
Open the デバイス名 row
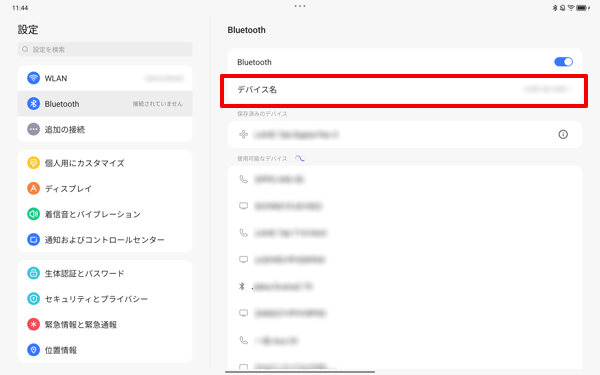[405, 90]
